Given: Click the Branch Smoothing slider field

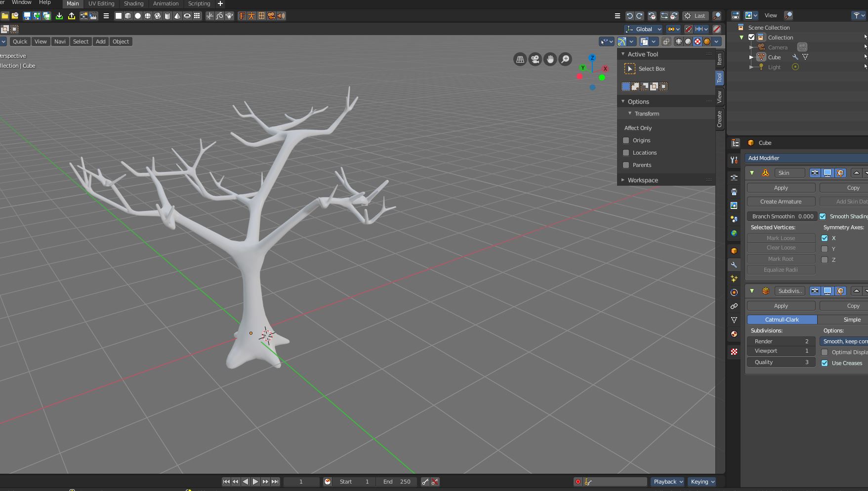Looking at the screenshot, I should (x=781, y=216).
